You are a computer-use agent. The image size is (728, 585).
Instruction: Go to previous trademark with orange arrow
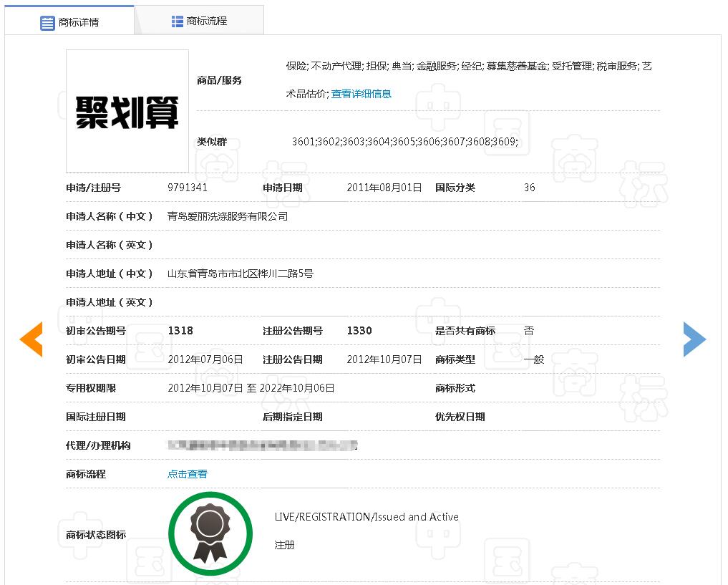[x=31, y=339]
